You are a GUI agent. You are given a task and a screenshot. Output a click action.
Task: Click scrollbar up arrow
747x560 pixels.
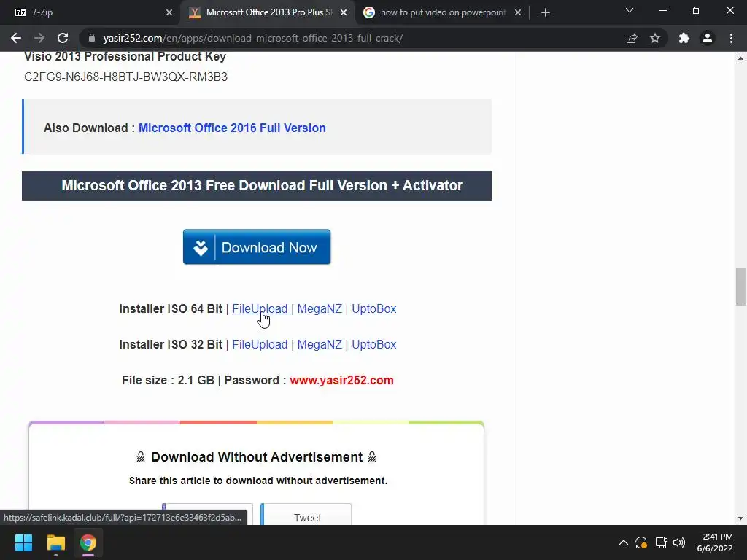(x=740, y=58)
